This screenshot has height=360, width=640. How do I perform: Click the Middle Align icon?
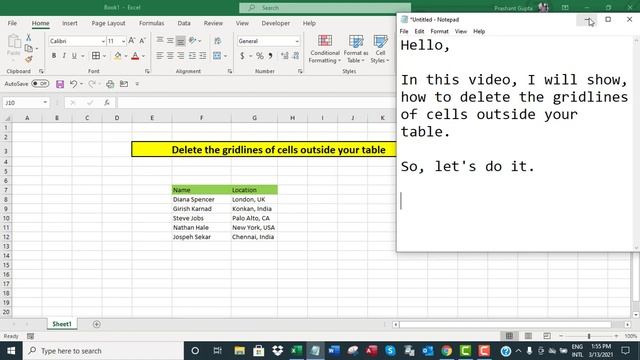click(170, 40)
